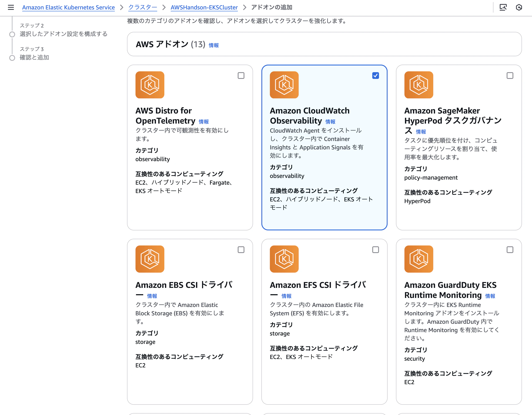Check the AWS Distro for OpenTelemetry checkbox
Viewport: 532px width, 415px height.
click(x=241, y=76)
